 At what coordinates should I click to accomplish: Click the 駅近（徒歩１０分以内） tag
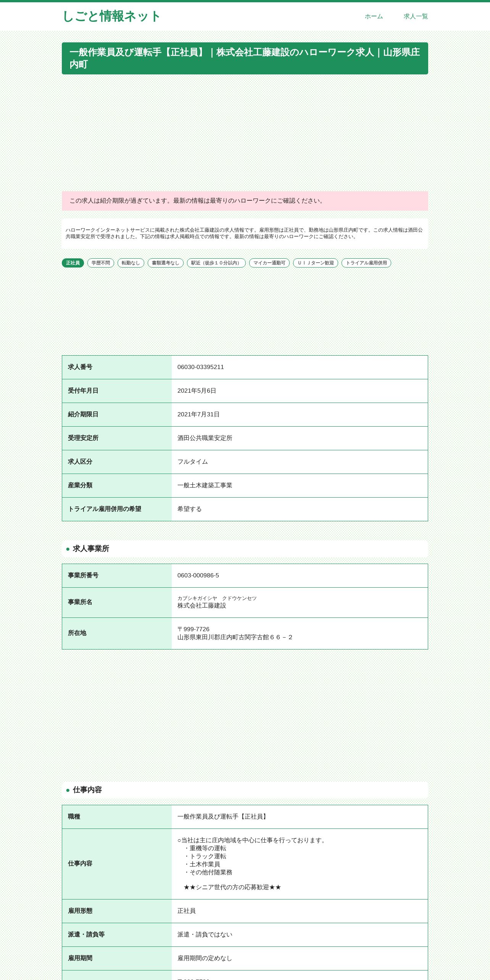click(216, 263)
